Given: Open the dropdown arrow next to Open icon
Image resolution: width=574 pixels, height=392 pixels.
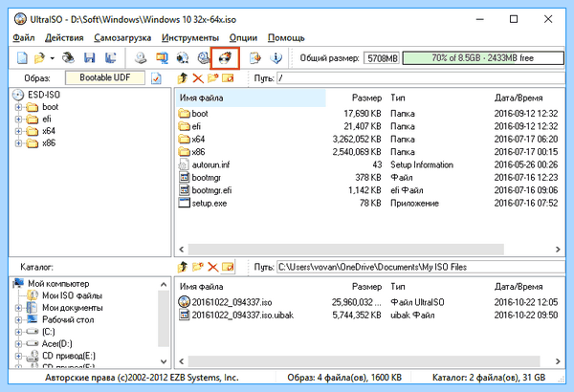Looking at the screenshot, I should tap(53, 58).
